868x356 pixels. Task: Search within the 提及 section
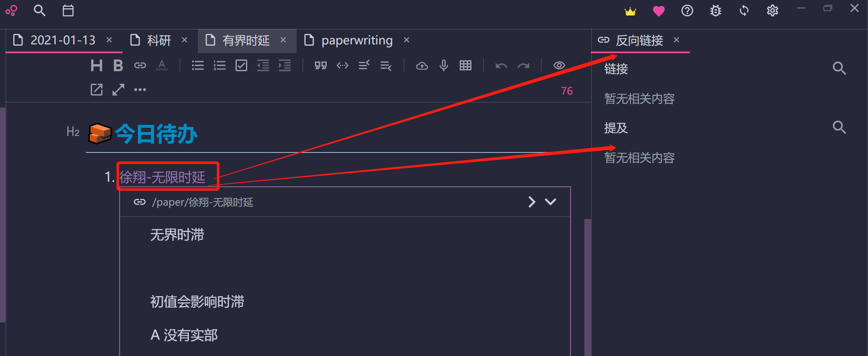tap(839, 127)
